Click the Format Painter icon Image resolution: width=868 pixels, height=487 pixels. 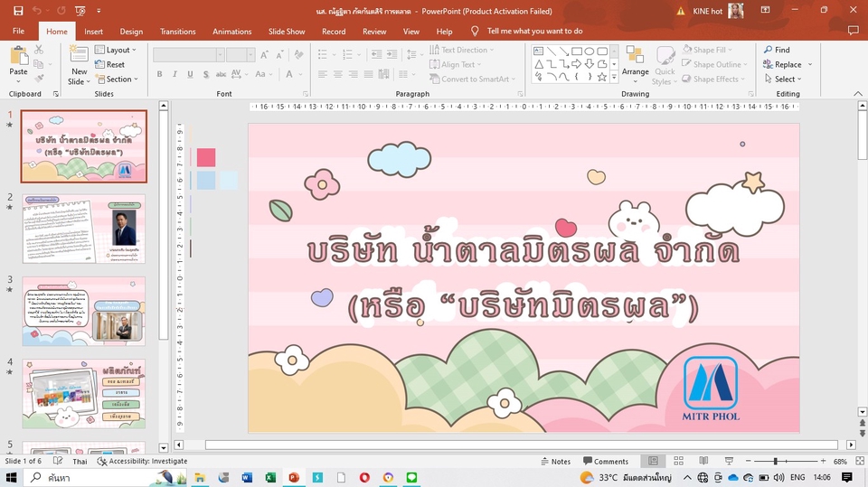[x=38, y=79]
